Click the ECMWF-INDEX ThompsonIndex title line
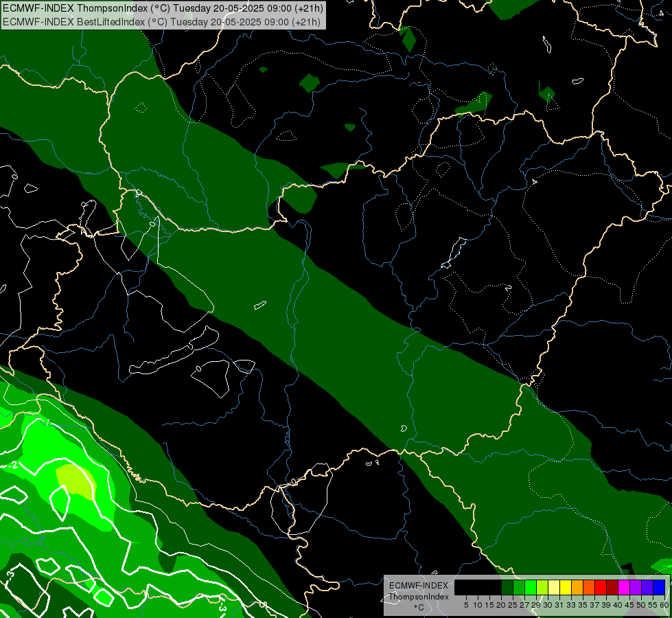 (x=163, y=8)
